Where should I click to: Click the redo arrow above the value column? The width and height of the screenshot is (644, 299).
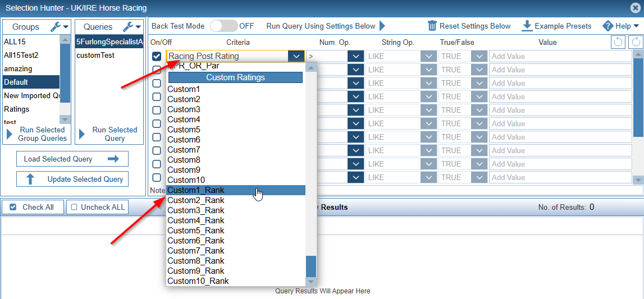(x=635, y=42)
